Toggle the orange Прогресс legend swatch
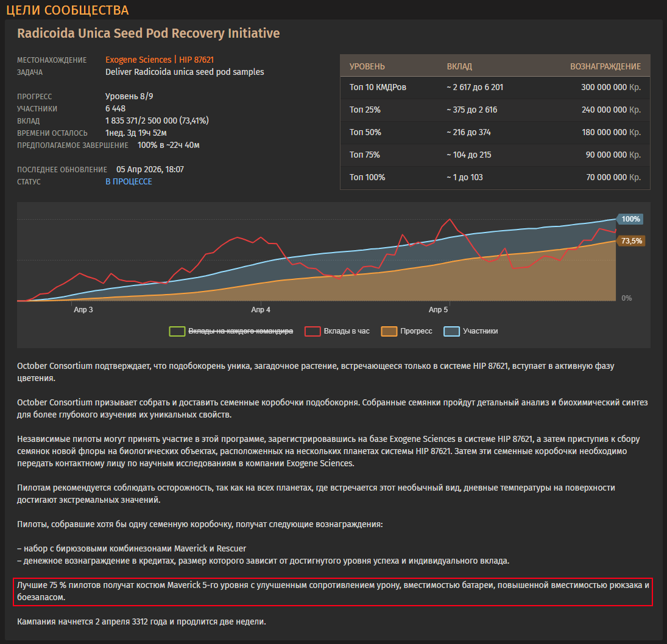Screen dimensions: 667x644 (x=389, y=331)
